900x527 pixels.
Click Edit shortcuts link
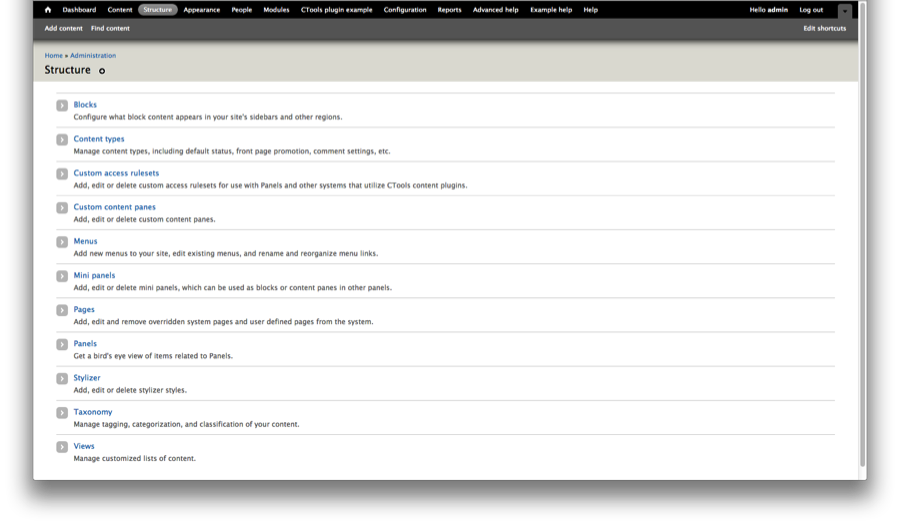[x=824, y=28]
